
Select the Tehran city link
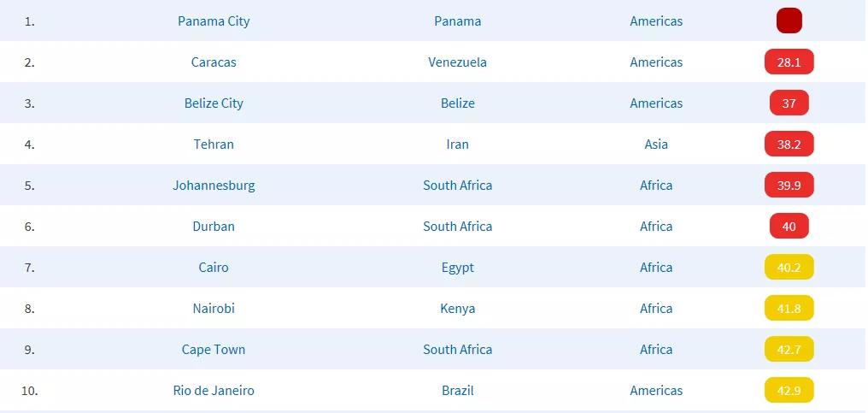coord(214,145)
